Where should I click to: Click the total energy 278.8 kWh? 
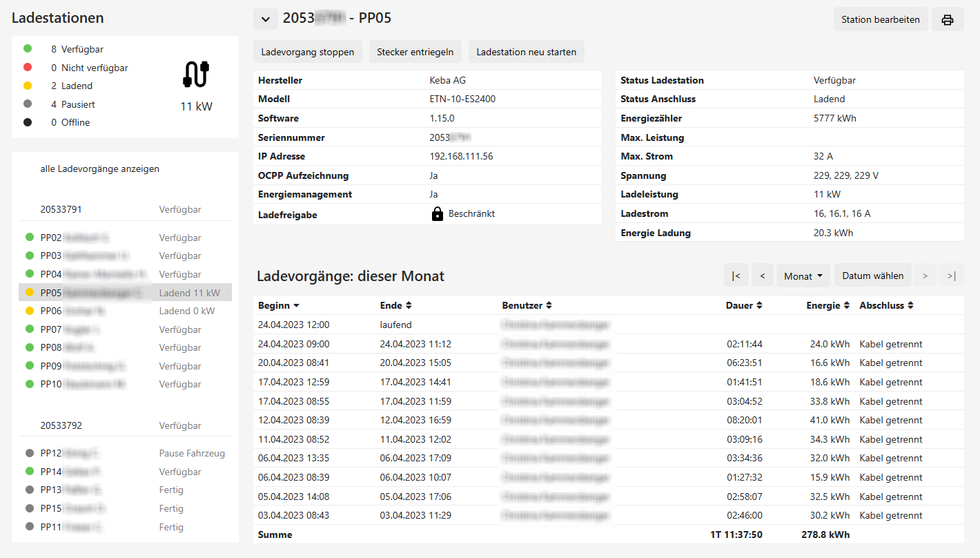(825, 535)
